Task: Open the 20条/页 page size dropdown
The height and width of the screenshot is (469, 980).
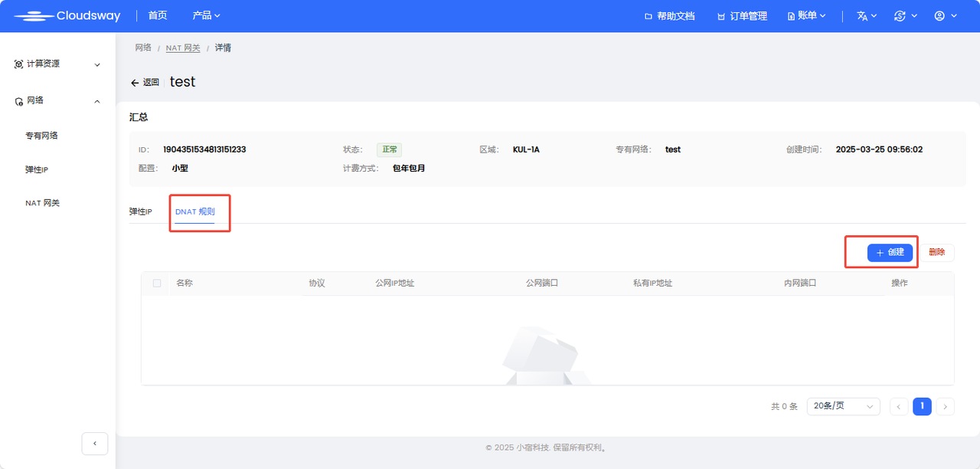Action: tap(842, 406)
